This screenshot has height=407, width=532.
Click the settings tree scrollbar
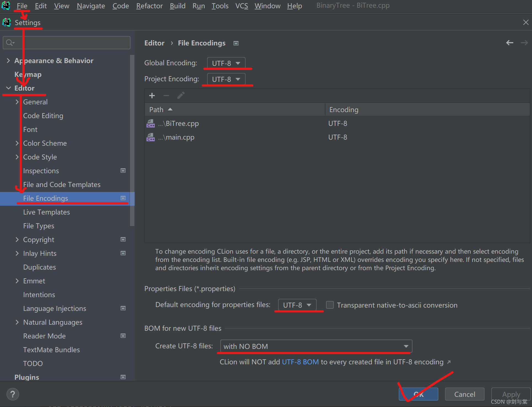tap(132, 140)
